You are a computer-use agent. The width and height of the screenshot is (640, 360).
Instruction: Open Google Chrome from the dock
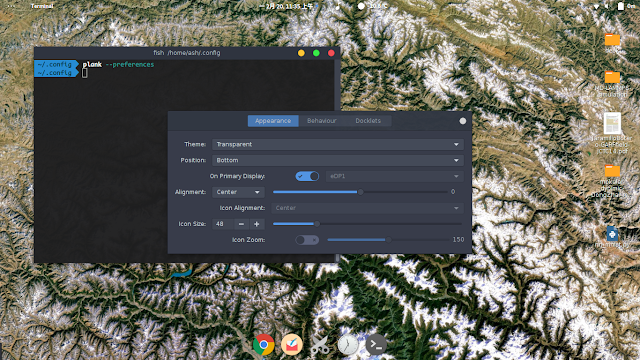263,345
